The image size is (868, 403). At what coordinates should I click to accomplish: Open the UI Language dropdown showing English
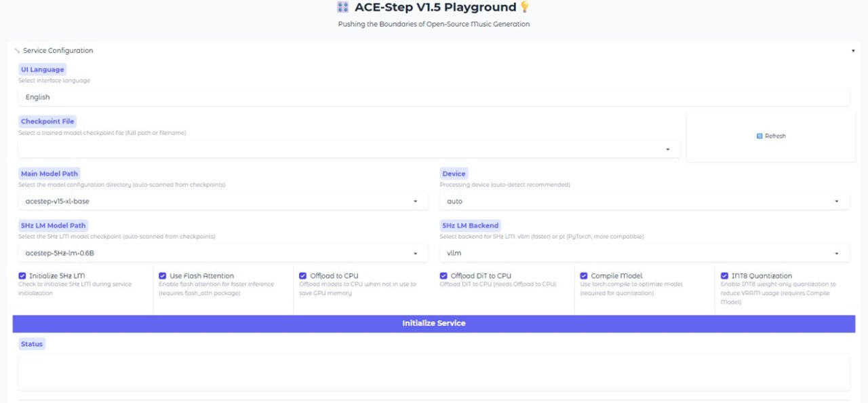tap(434, 97)
